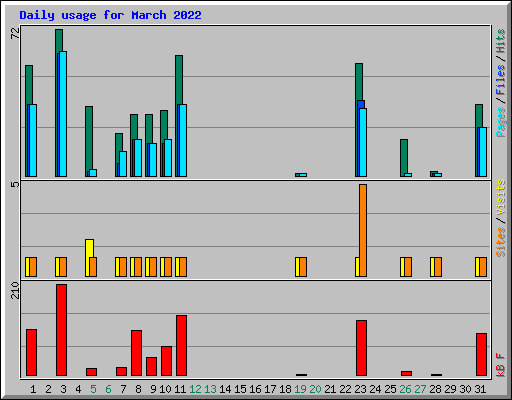Select day "1" on the date axis
This screenshot has height=400, width=512.
[x=33, y=389]
